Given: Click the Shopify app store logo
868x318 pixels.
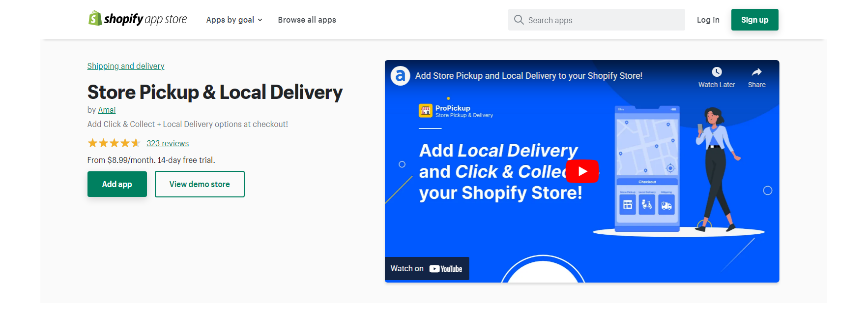Looking at the screenshot, I should tap(138, 19).
